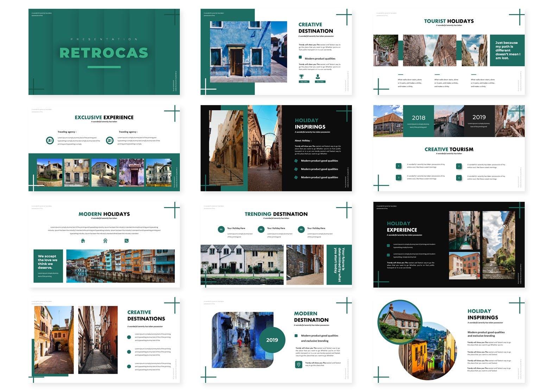
Task: Click the first Traveling agency circular icon
Action: pos(50,140)
